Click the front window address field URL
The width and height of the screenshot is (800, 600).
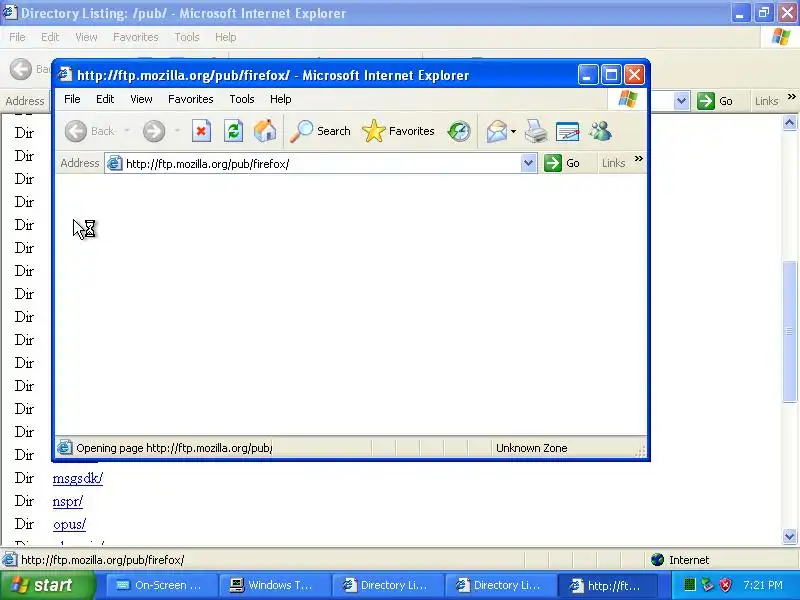click(x=207, y=164)
